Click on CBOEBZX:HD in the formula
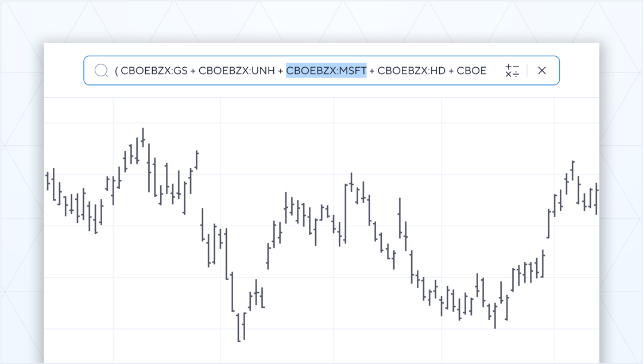Screen dimensions: 643x364 coord(411,71)
